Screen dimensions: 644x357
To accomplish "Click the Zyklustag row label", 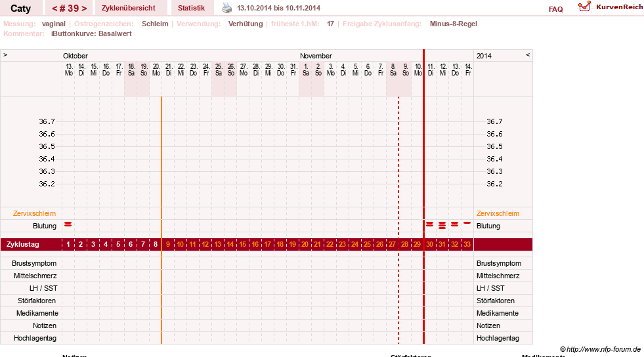I will 22,244.
